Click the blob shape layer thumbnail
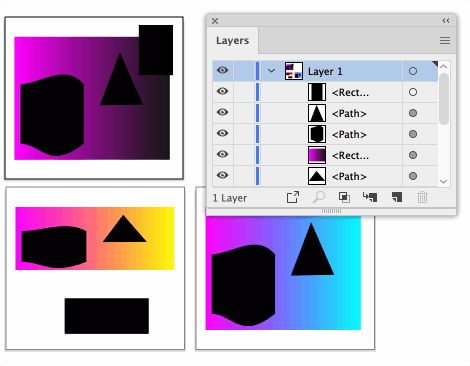This screenshot has height=366, width=470. [317, 134]
